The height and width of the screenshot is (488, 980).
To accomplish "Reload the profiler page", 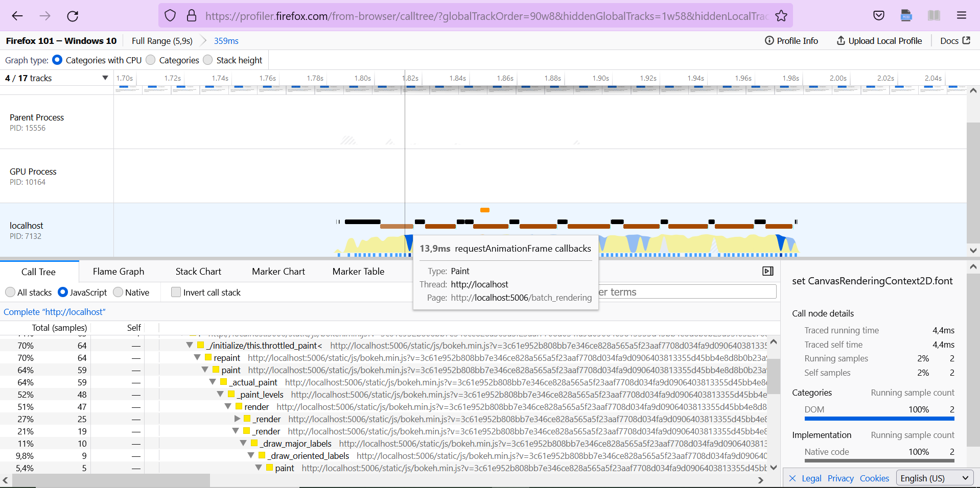I will coord(73,15).
